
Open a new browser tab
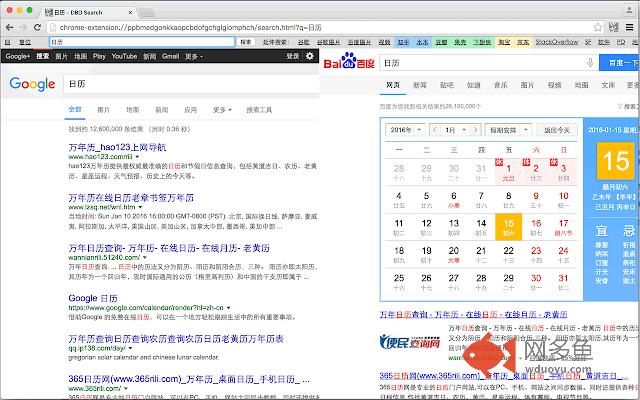146,12
